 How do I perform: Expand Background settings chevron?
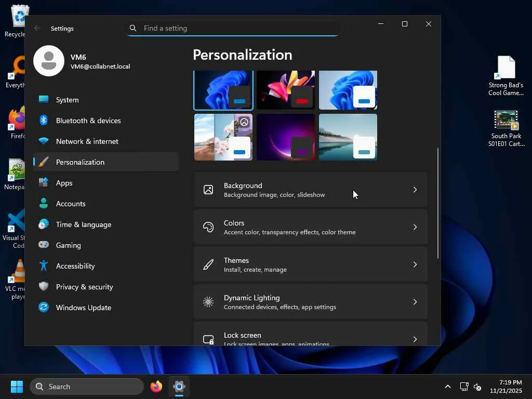[x=415, y=190]
